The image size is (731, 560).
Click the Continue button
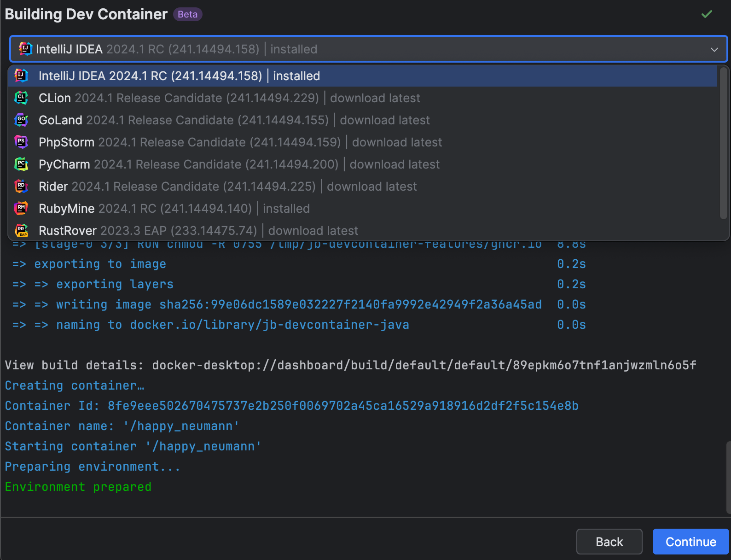690,542
